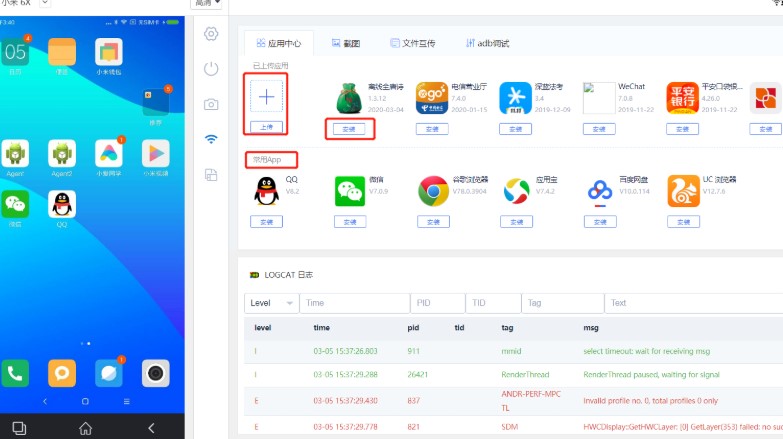Viewport: 783px width, 439px height.
Task: Open the 高清 quality dropdown
Action: pos(206,3)
